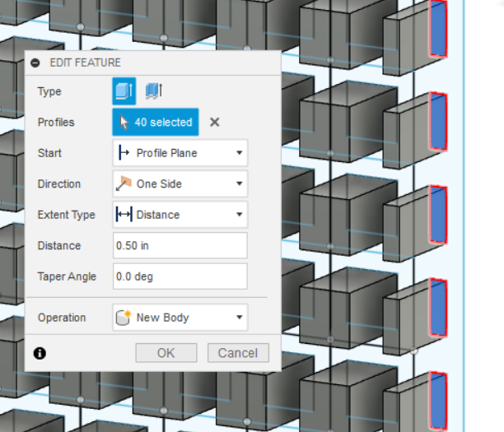Click the EDIT FEATURE title text

[x=86, y=63]
